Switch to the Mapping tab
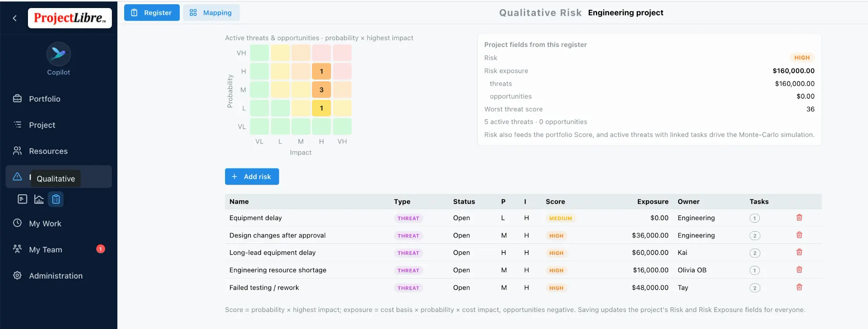Viewport: 868px width, 329px height. click(211, 13)
